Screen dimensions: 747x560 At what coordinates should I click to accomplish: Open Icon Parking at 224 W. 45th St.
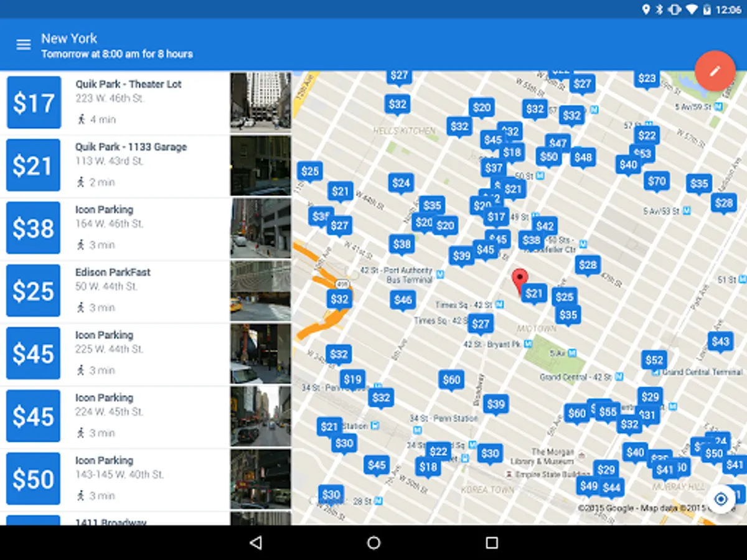click(x=146, y=417)
